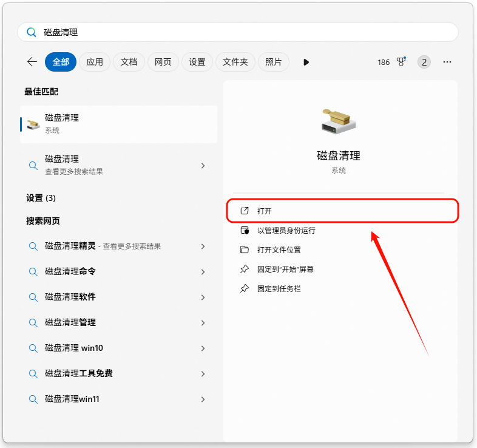Viewport: 477px width, 448px height.
Task: Select the 磁盘清理 best match result
Action: pyautogui.click(x=118, y=124)
